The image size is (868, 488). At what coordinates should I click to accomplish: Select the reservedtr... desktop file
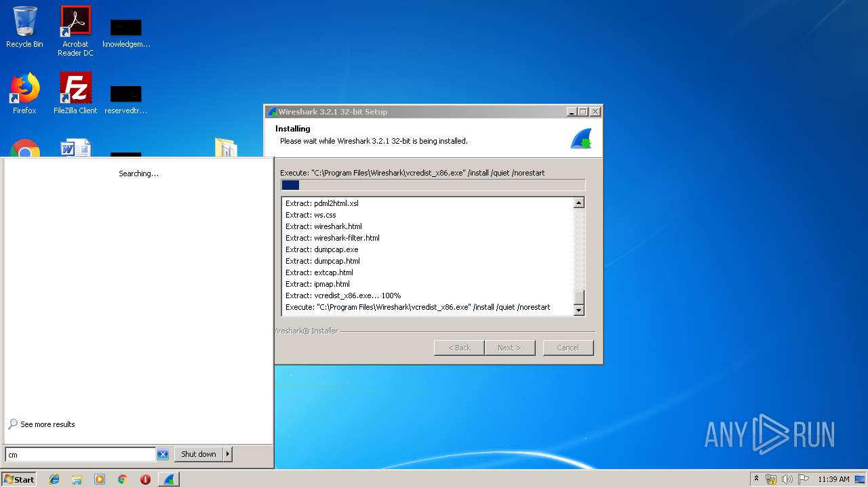pos(126,99)
